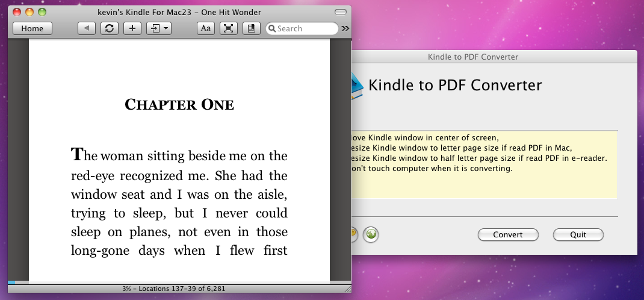This screenshot has width=644, height=300.
Task: Open the globe website icon in Converter
Action: 371,235
